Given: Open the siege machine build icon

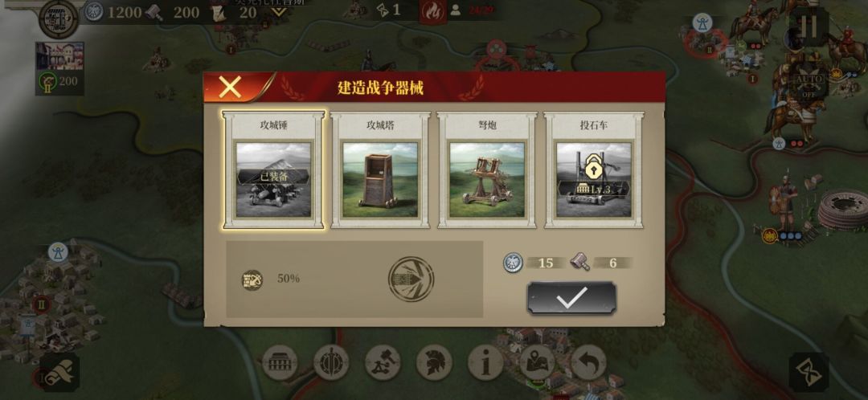Looking at the screenshot, I should coord(383,363).
